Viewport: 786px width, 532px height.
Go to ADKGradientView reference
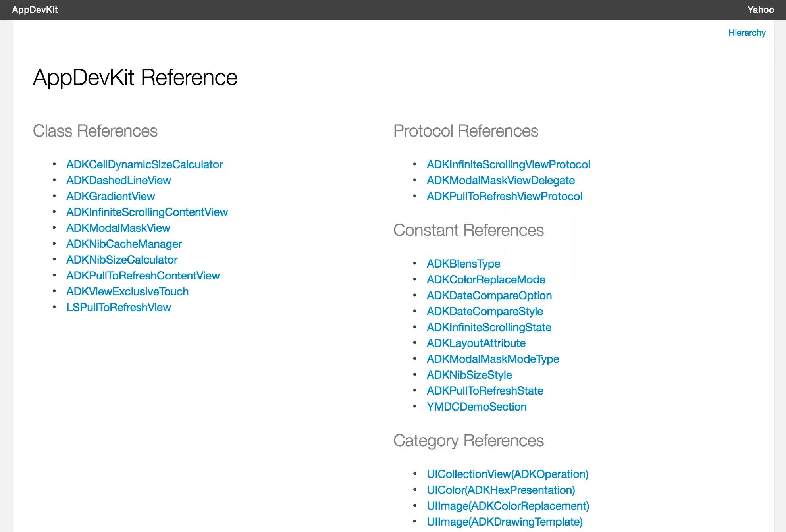[x=110, y=196]
